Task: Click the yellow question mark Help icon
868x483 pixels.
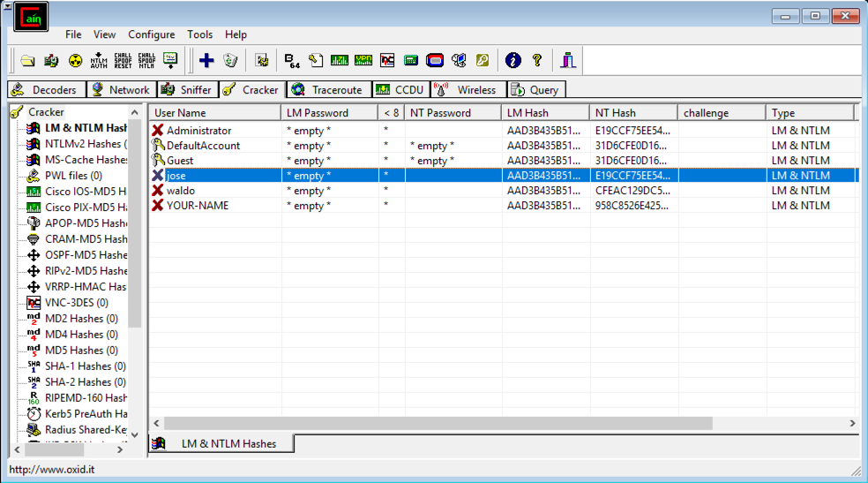Action: (536, 60)
